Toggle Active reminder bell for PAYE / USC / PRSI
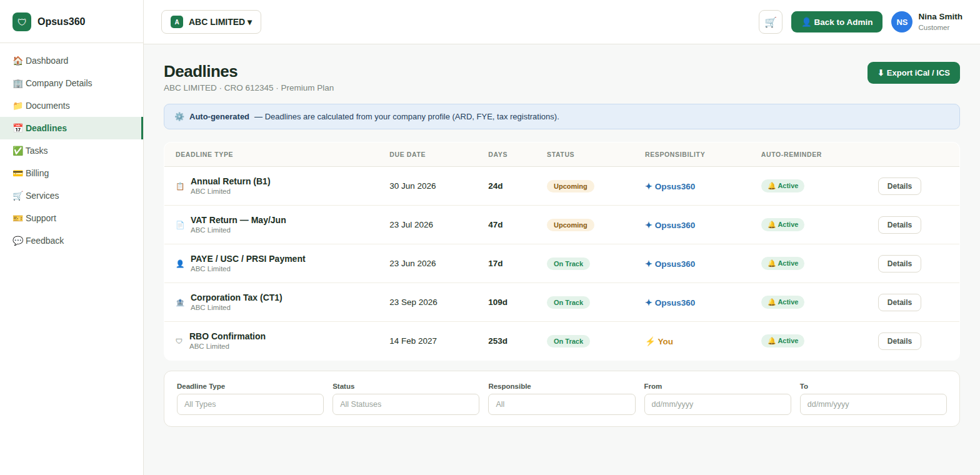980x475 pixels. [x=782, y=263]
